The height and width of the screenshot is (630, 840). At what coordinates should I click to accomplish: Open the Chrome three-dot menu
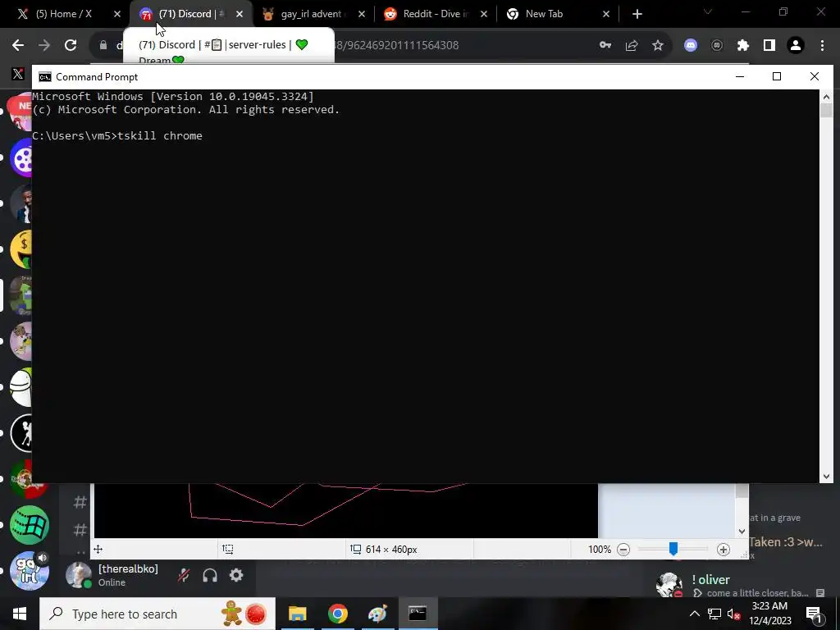coord(822,45)
